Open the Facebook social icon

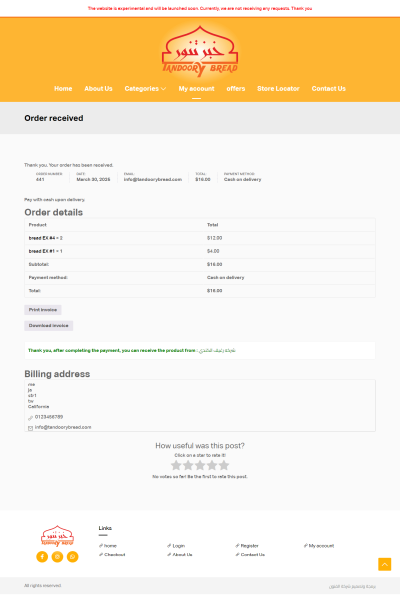coord(42,557)
